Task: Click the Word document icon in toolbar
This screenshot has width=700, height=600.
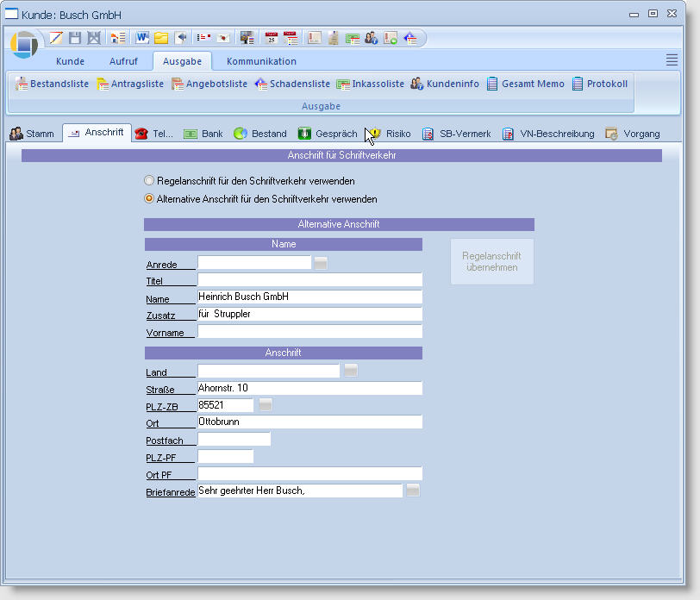Action: (x=142, y=38)
